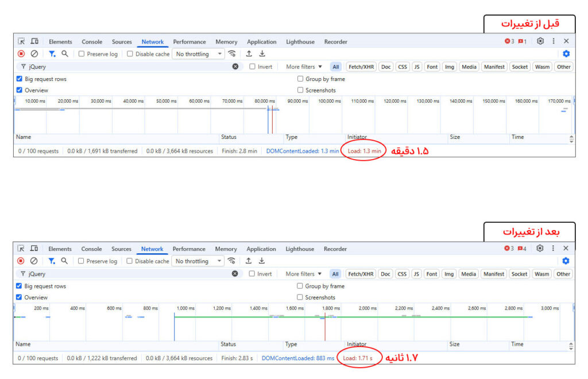Click import HAR upload icon in lower panel
Image resolution: width=588 pixels, height=379 pixels.
point(249,261)
